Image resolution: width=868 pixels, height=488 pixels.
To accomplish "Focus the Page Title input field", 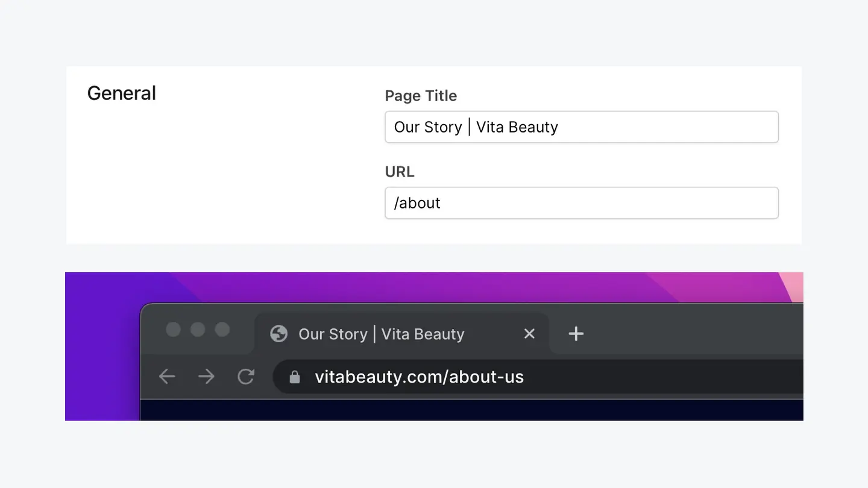I will click(581, 127).
